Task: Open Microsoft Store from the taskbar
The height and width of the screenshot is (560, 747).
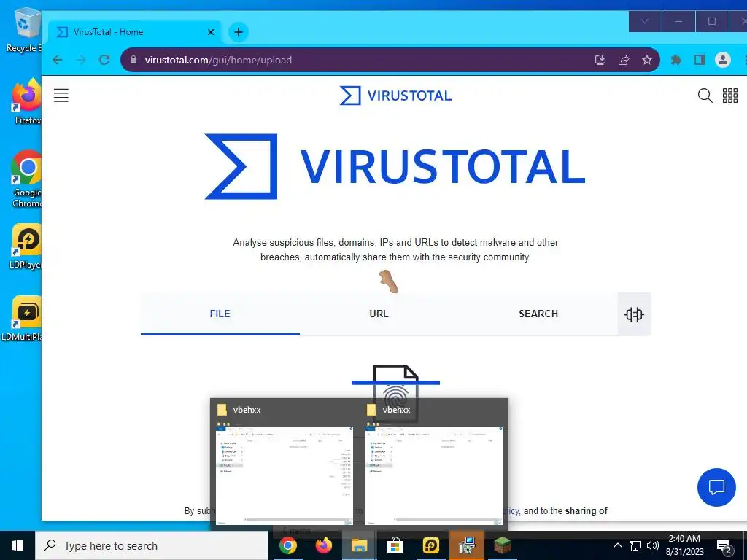Action: (x=395, y=545)
